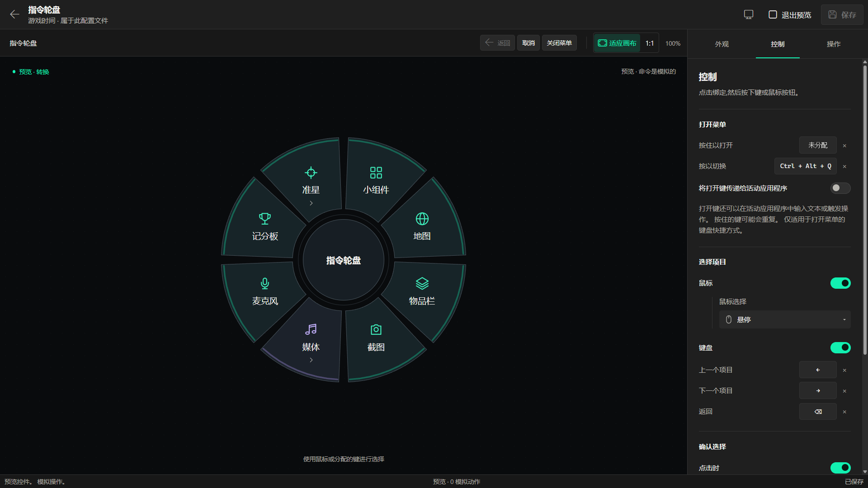The image size is (868, 488).
Task: Toggle 将打开键传递给活动应用程序 switch
Action: 840,188
